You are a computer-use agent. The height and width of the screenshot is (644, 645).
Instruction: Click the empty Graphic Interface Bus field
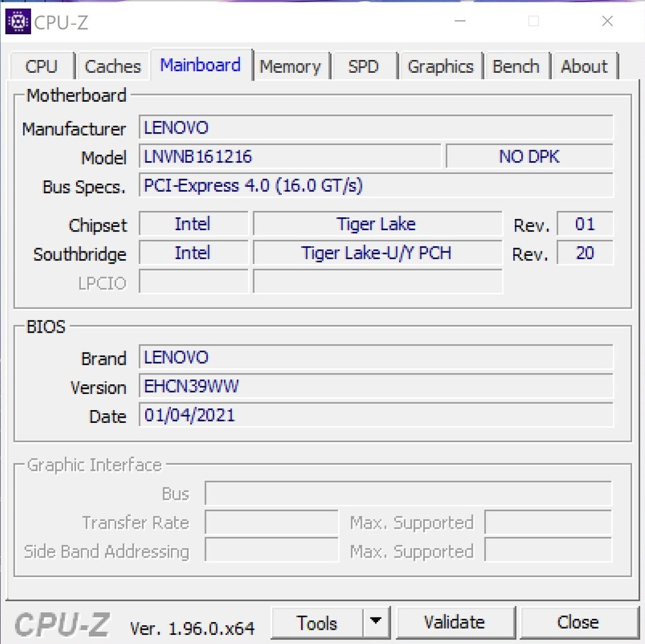[408, 493]
